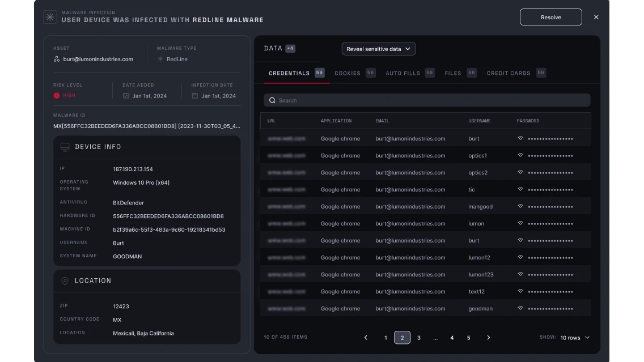Toggle password visibility for username goodman
This screenshot has width=644, height=362.
tap(520, 308)
